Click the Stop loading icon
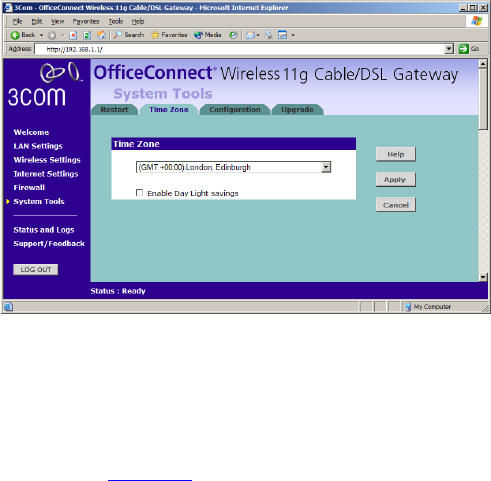The width and height of the screenshot is (491, 481). [x=73, y=35]
